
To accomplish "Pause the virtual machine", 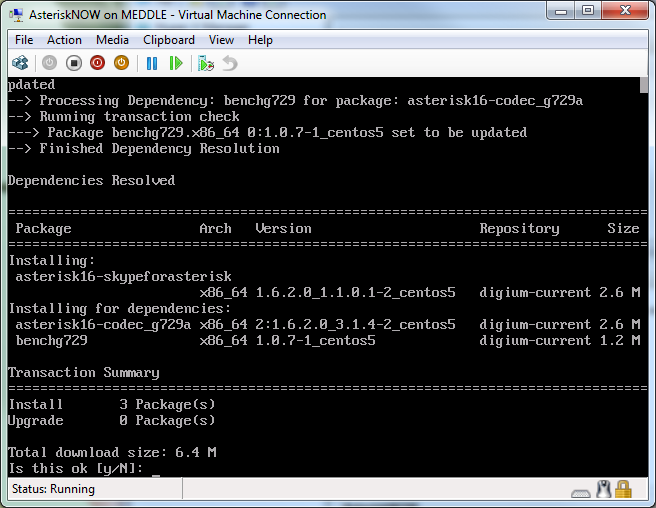I will click(x=152, y=64).
